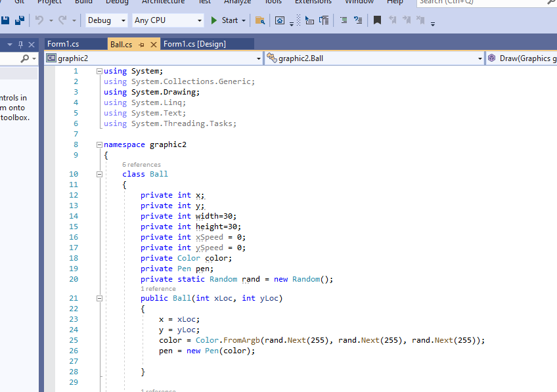Click the Save icon on the toolbar
Viewport: 557px width, 392px height.
coord(7,20)
